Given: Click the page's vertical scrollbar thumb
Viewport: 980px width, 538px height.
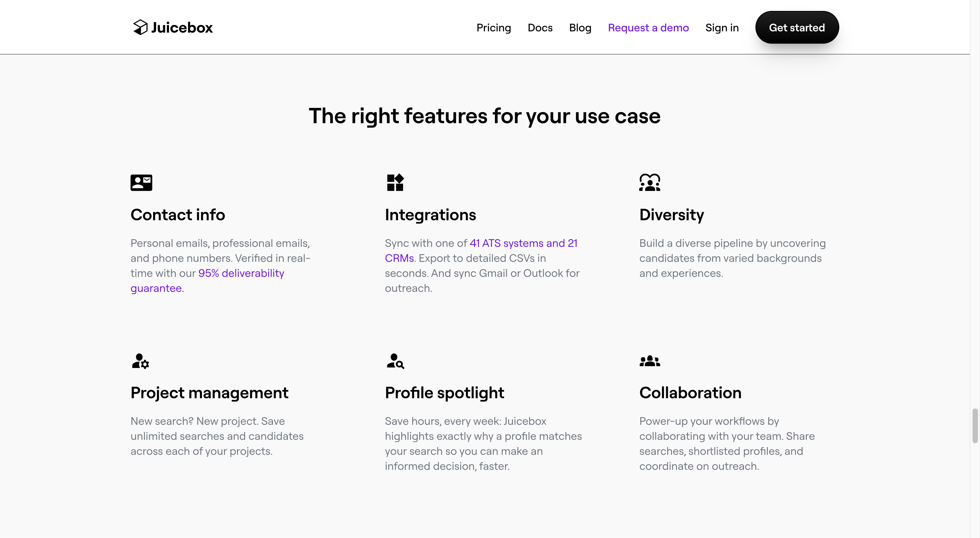Looking at the screenshot, I should coord(975,426).
